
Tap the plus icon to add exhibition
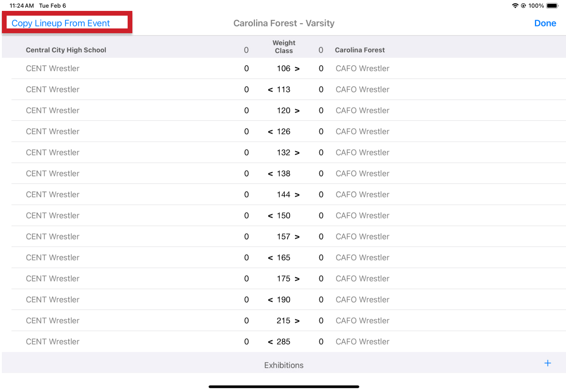point(547,364)
